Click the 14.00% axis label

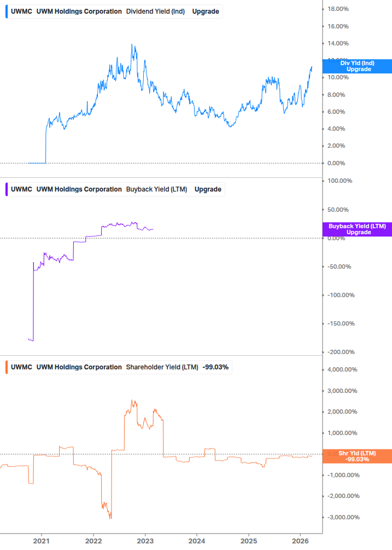[338, 43]
